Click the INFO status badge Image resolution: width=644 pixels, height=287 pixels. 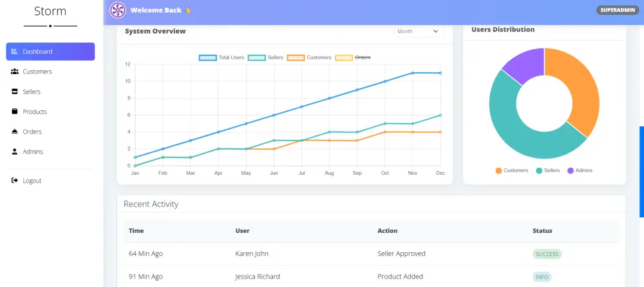(x=542, y=277)
